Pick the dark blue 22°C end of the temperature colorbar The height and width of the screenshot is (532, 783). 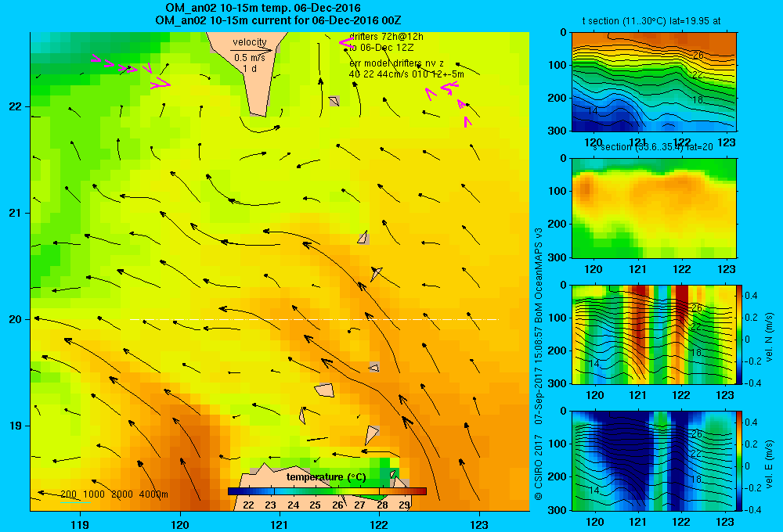235,491
